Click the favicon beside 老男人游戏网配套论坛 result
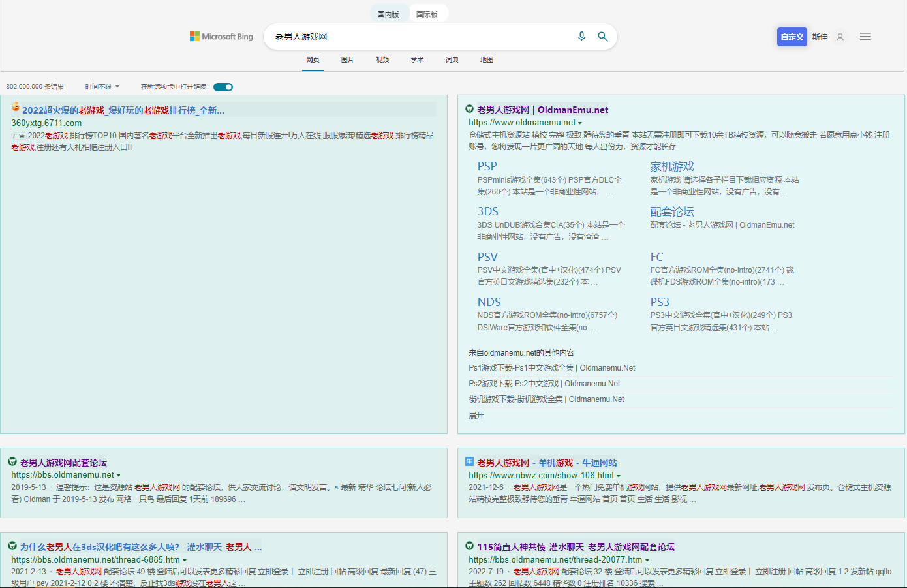Viewport: 907px width, 588px height. pos(12,461)
